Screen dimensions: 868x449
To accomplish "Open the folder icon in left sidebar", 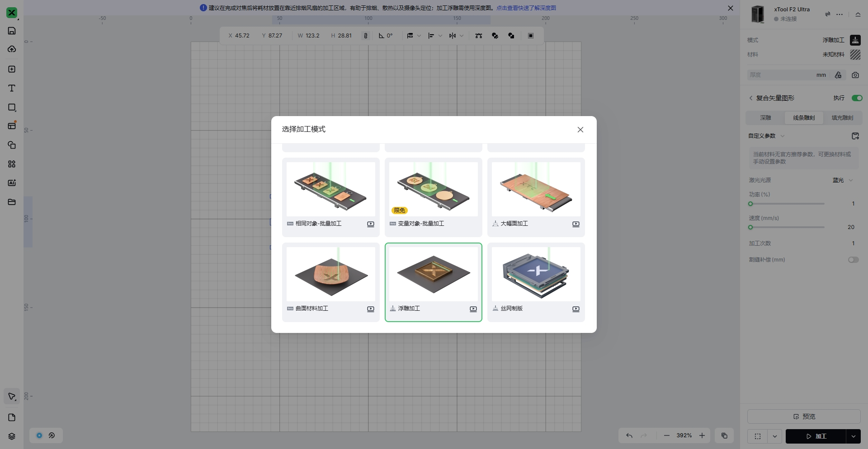I will (12, 202).
